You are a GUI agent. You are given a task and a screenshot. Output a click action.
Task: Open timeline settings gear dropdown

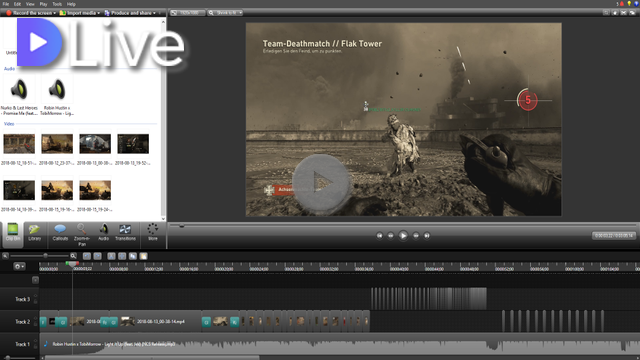tap(19, 266)
